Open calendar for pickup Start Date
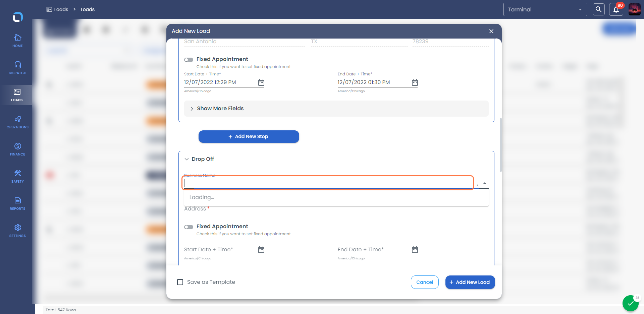 click(261, 82)
